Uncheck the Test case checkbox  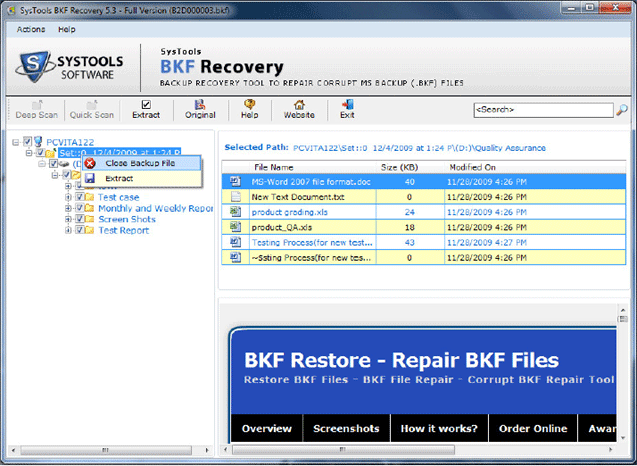pyautogui.click(x=80, y=197)
